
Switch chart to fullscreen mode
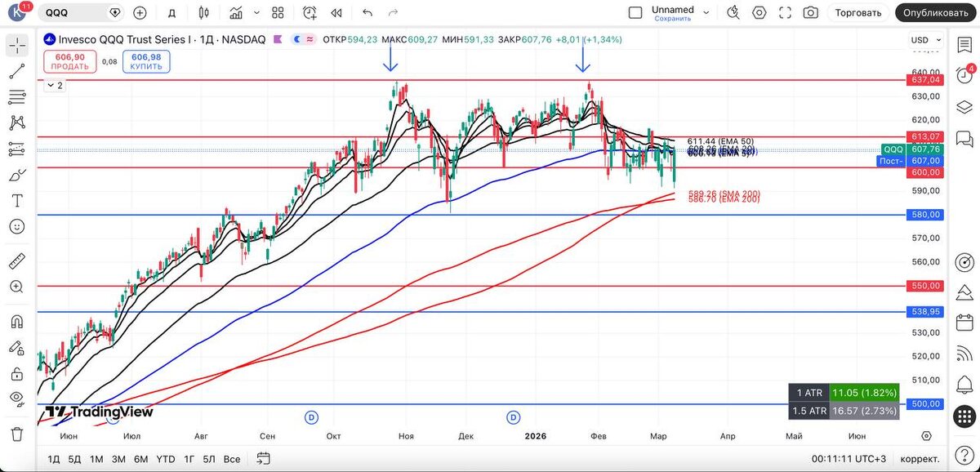[x=785, y=12]
